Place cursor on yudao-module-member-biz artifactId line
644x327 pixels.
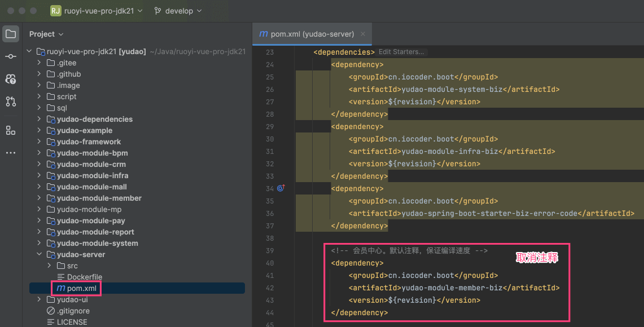[480, 288]
